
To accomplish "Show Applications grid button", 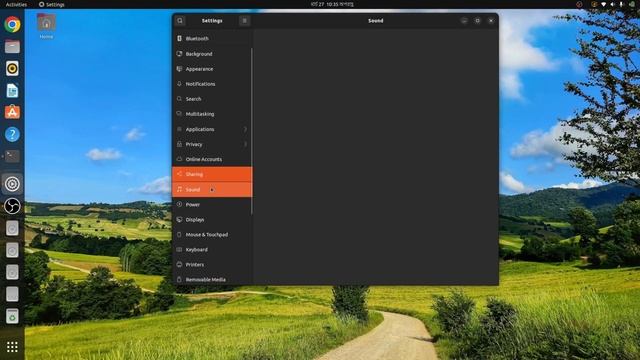I will [x=12, y=347].
